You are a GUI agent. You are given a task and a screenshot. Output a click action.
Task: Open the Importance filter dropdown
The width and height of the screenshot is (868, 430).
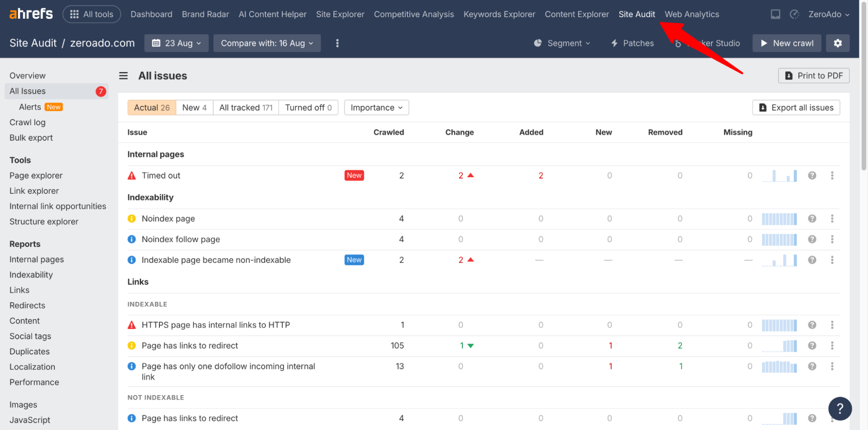376,108
